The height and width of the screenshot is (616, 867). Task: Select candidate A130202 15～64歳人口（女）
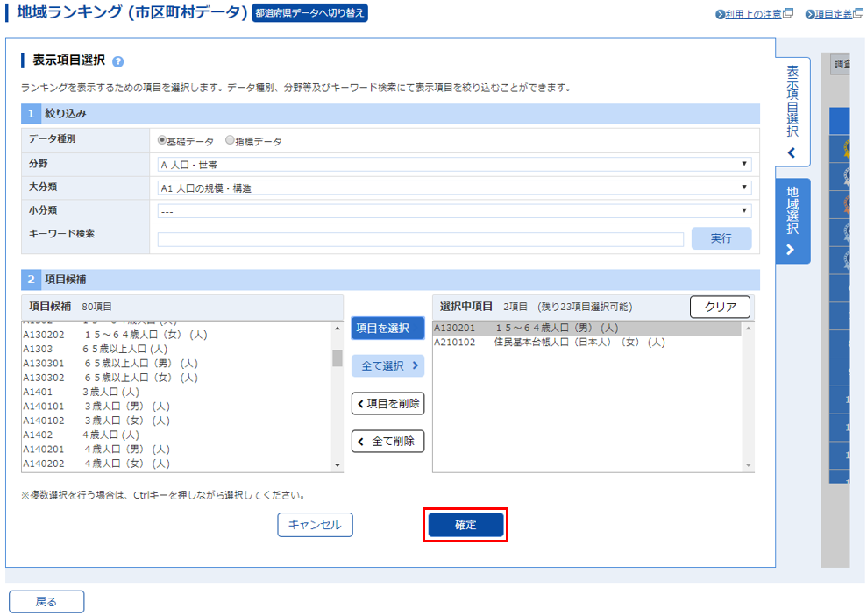point(177,335)
